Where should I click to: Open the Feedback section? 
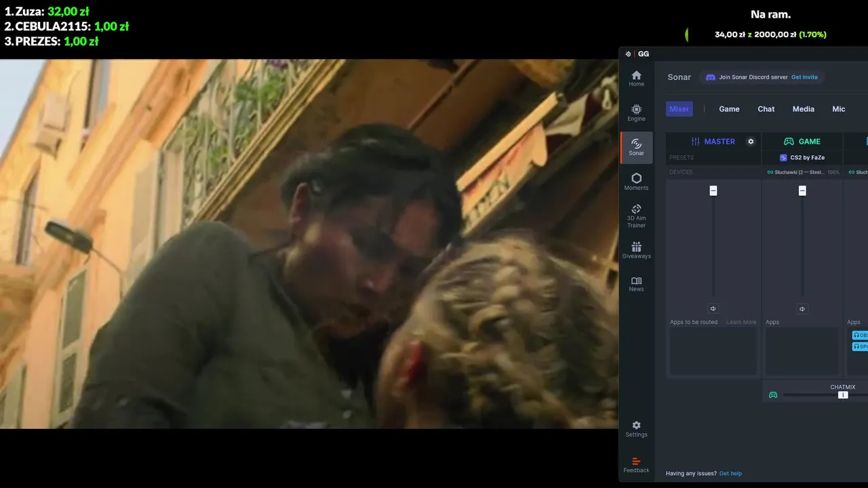(x=636, y=465)
